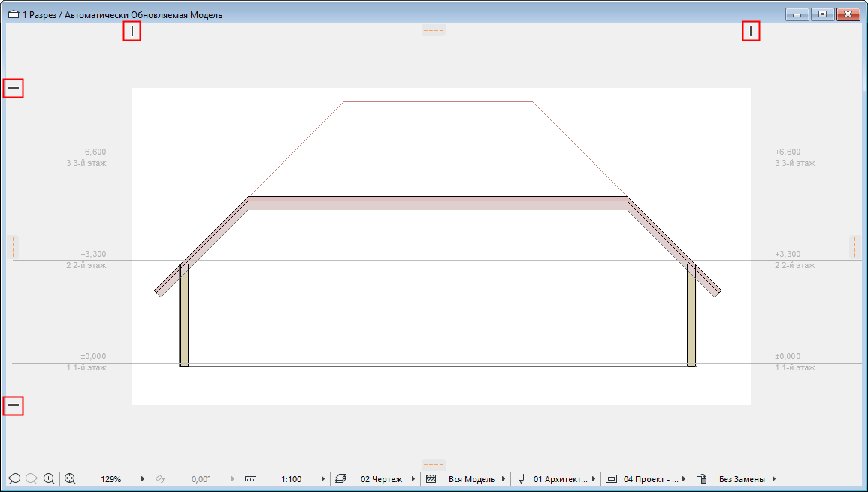Open the zoom percentage arrow after 129%
The height and width of the screenshot is (492, 868).
tap(143, 478)
